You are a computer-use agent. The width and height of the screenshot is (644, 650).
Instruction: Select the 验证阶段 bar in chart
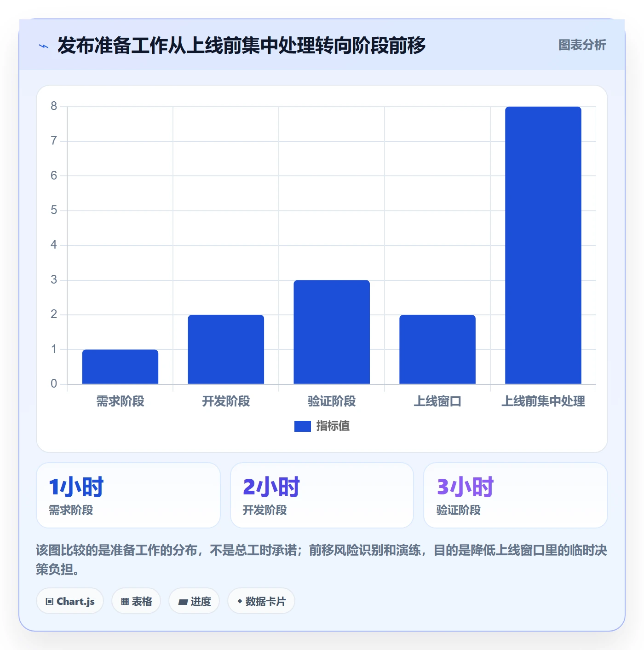point(332,332)
